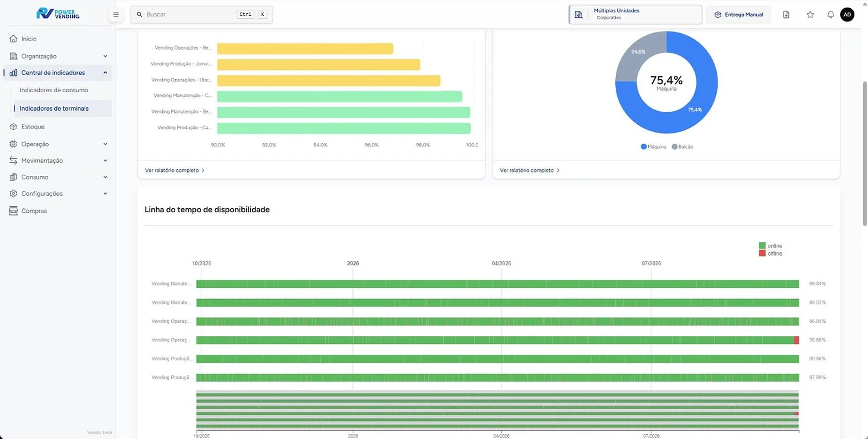Expand the Operação submenu chevron
868x439 pixels.
105,144
